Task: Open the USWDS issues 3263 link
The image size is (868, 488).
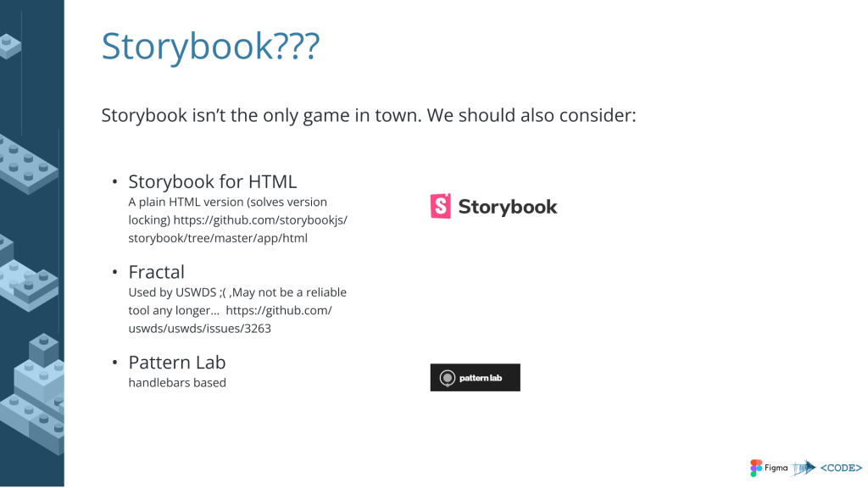Action: 229,319
